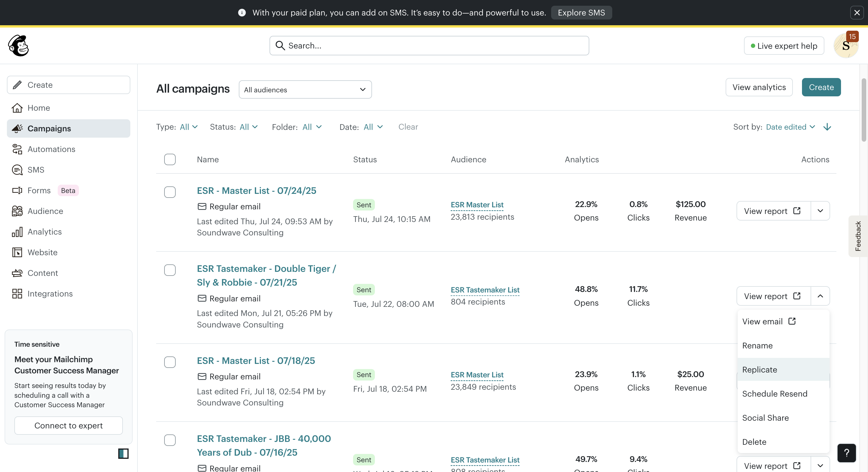The height and width of the screenshot is (472, 868).
Task: Open the Date filter dropdown
Action: pos(373,127)
